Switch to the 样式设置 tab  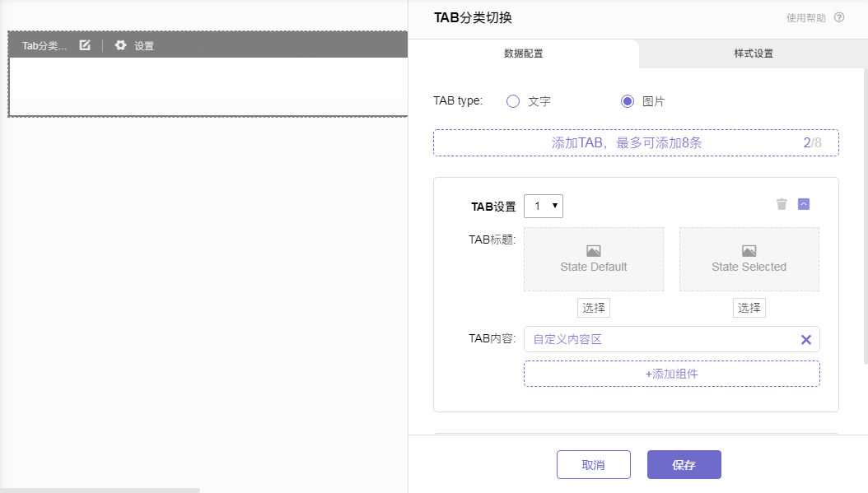753,53
